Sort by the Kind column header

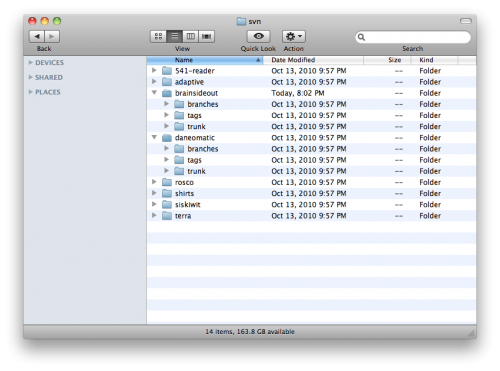(x=434, y=60)
